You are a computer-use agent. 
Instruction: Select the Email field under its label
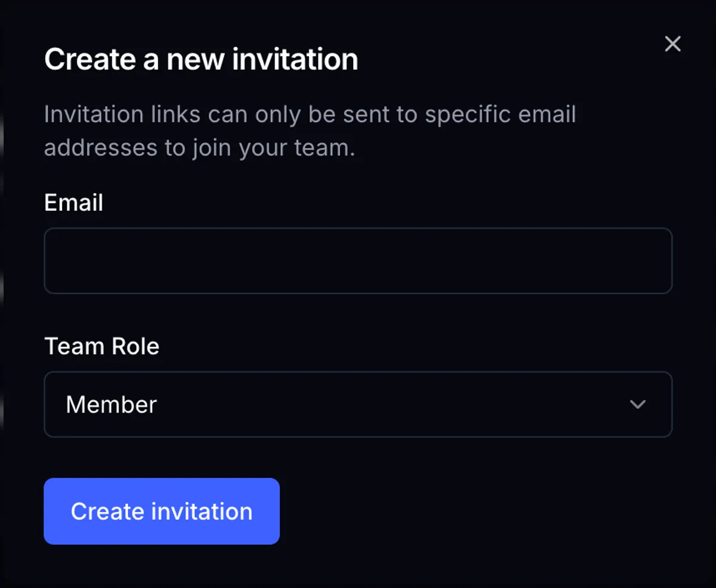coord(358,261)
